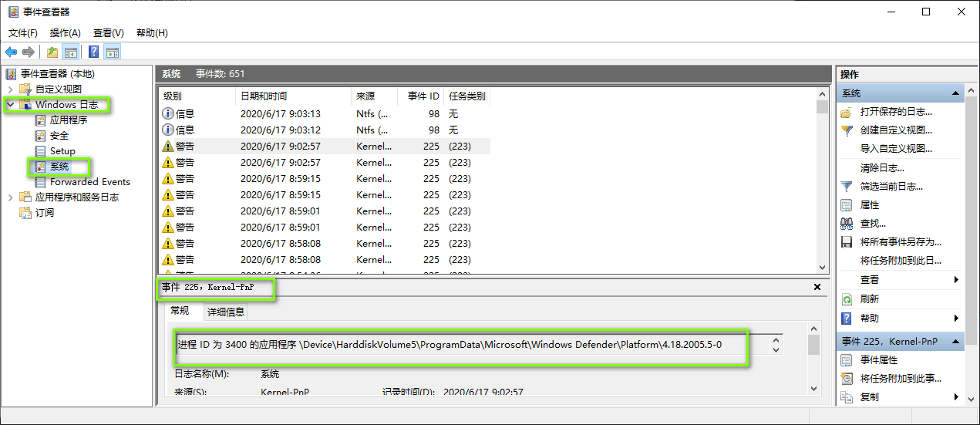This screenshot has width=980, height=425.
Task: Sort by 事件 ID column header
Action: coord(421,96)
